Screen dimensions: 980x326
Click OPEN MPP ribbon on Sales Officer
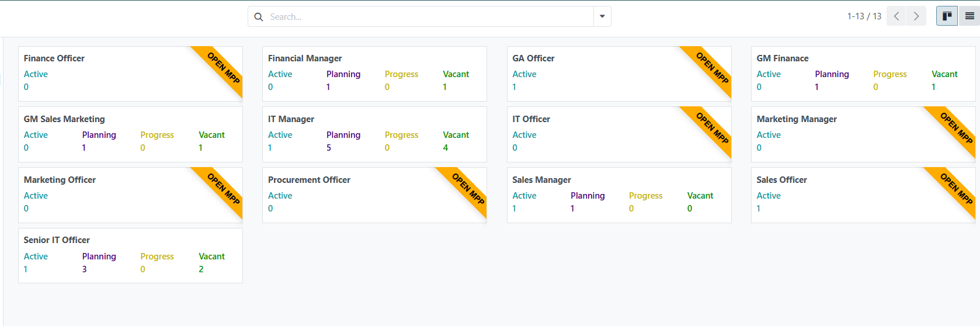click(957, 189)
